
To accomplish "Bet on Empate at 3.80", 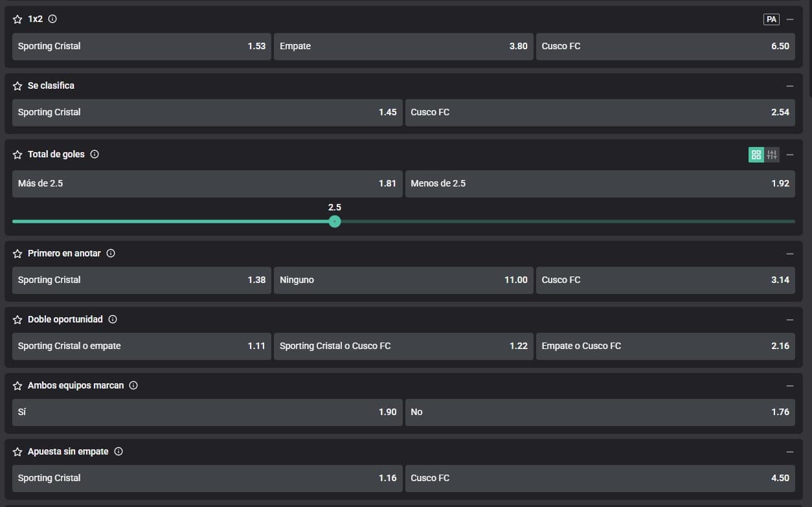I will click(x=403, y=47).
